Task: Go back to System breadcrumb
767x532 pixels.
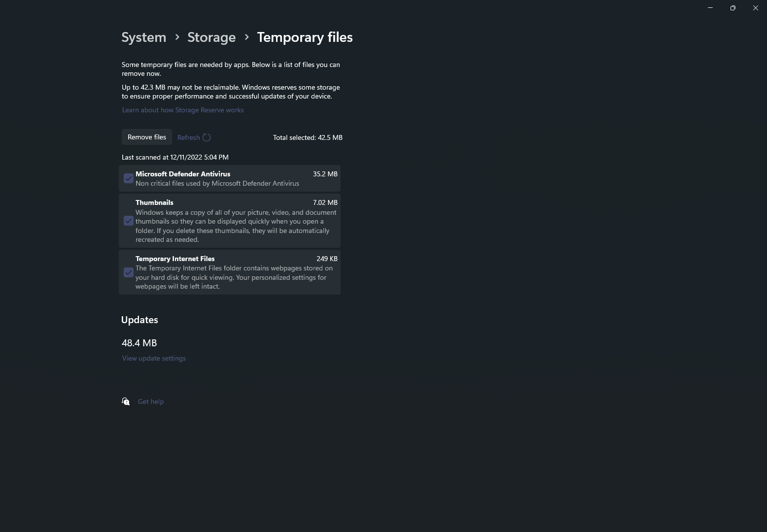Action: point(144,37)
